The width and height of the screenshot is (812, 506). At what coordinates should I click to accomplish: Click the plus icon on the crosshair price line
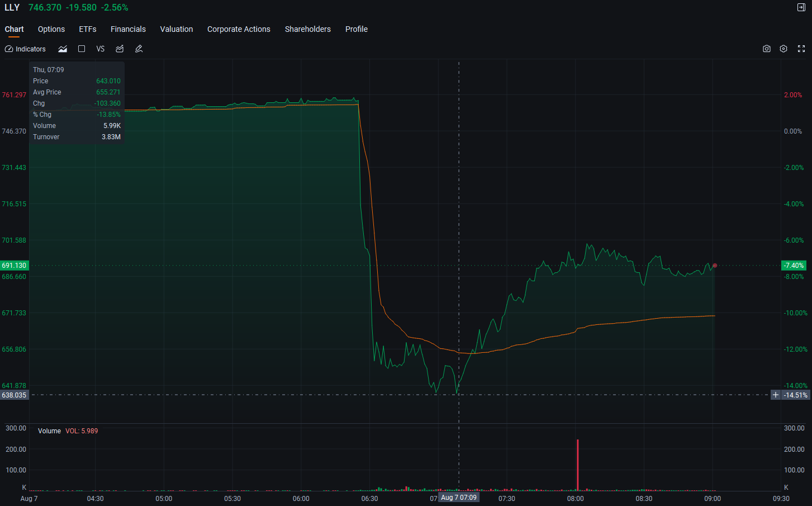point(776,395)
